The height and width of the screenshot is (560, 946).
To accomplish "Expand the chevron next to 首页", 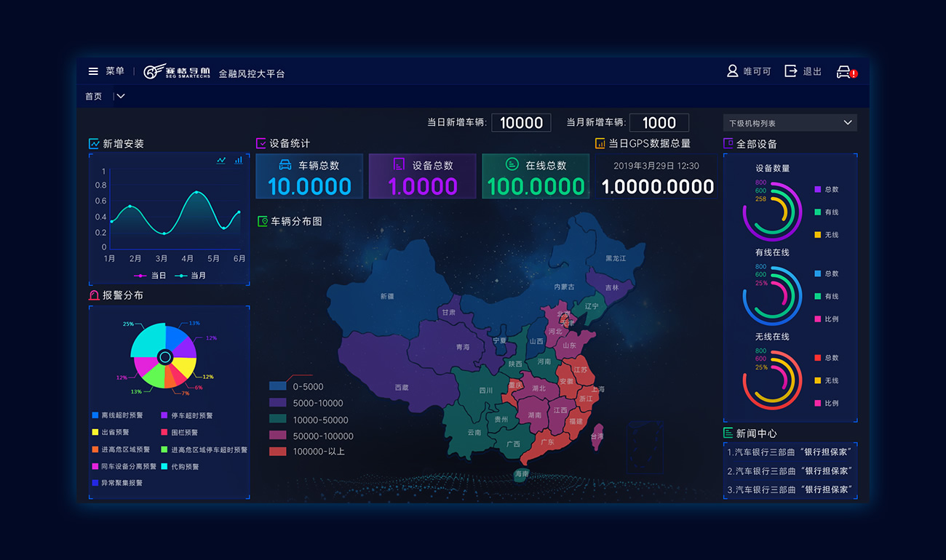I will (121, 96).
